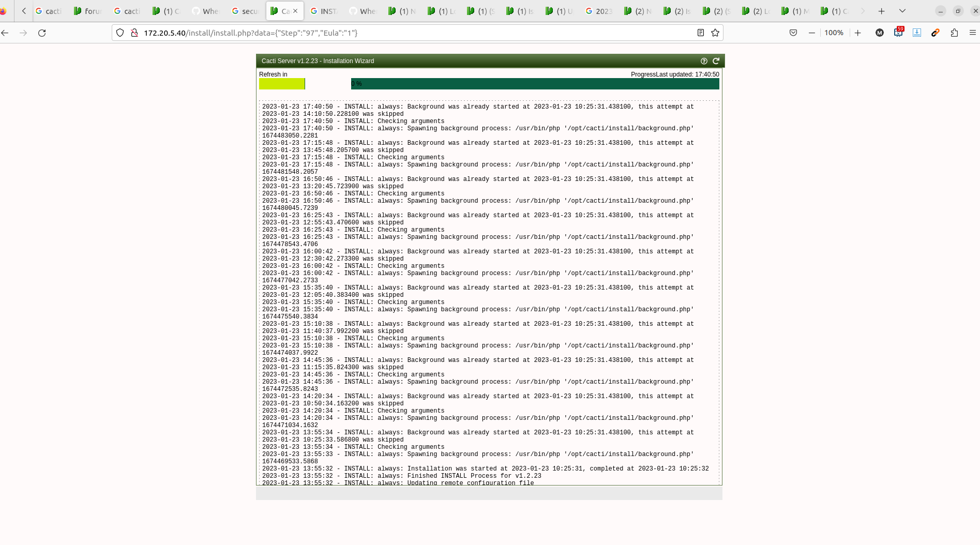
Task: Click log value 1674474037.9922
Action: click(x=290, y=353)
